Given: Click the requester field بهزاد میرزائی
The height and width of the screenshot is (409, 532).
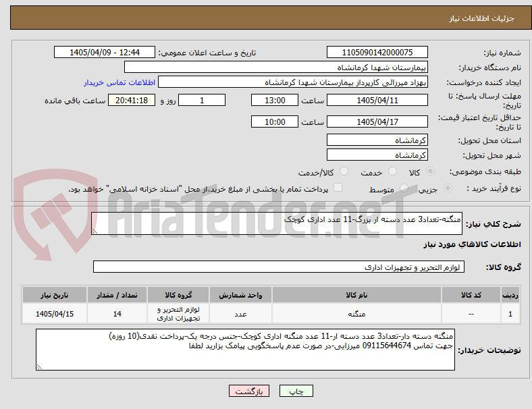Looking at the screenshot, I should click(x=293, y=82).
